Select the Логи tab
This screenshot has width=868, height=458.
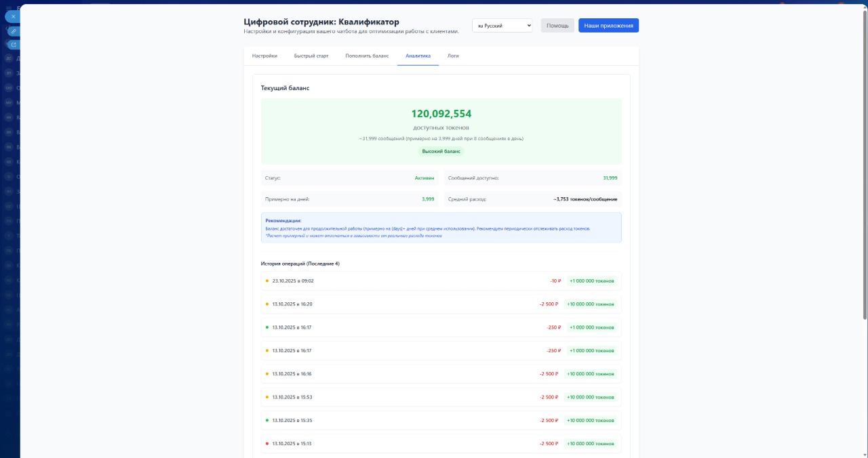(453, 56)
